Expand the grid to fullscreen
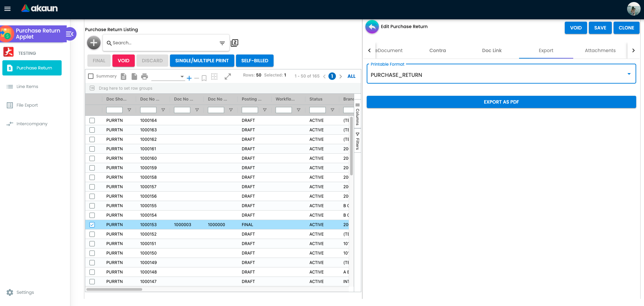The width and height of the screenshot is (644, 306). pyautogui.click(x=228, y=77)
